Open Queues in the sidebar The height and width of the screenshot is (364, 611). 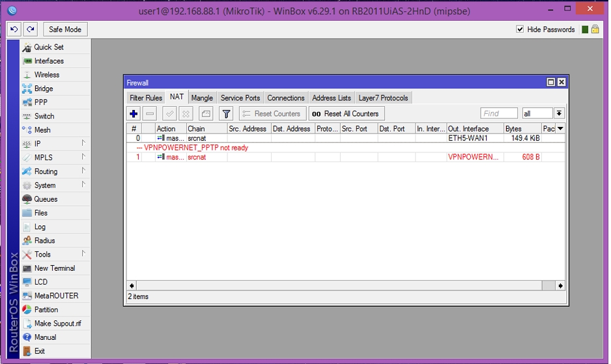coord(46,199)
